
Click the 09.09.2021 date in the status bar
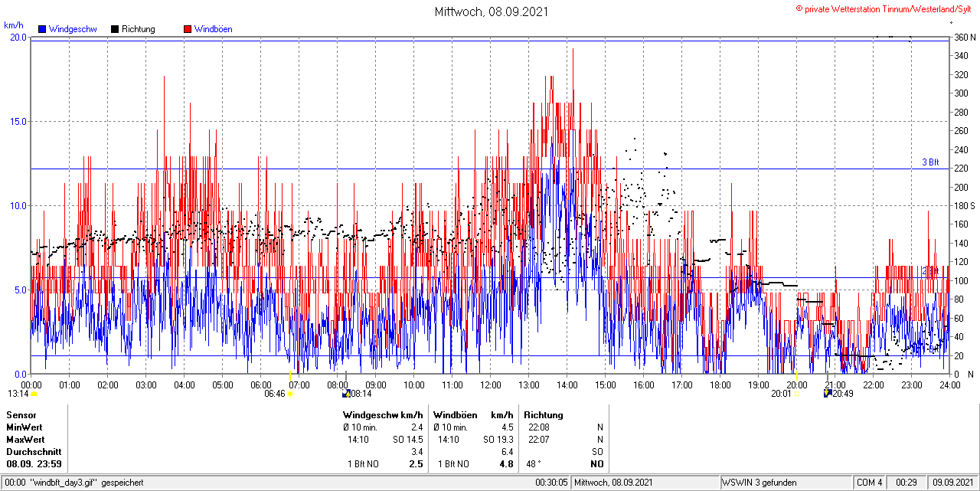click(x=952, y=483)
